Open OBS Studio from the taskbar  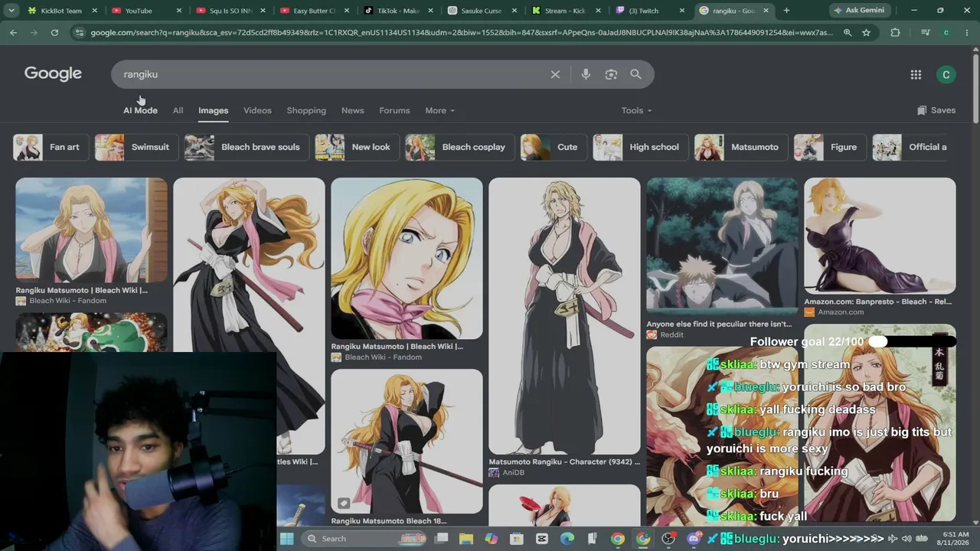tap(668, 539)
